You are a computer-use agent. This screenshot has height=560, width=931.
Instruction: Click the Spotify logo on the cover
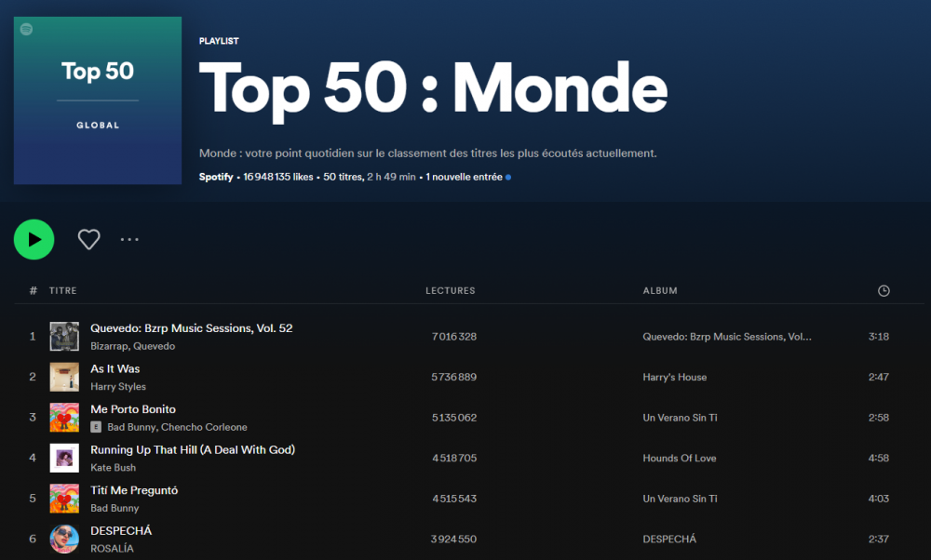pyautogui.click(x=27, y=29)
